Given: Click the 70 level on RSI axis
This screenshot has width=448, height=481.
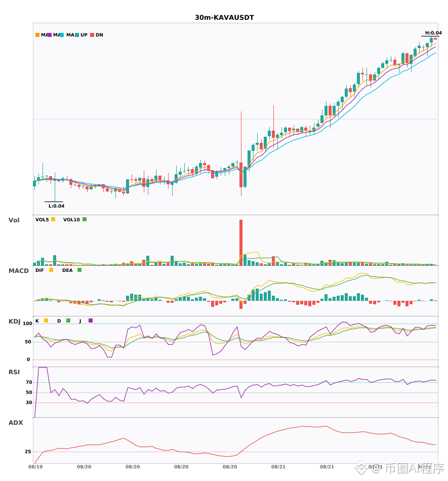Looking at the screenshot, I should tap(29, 382).
